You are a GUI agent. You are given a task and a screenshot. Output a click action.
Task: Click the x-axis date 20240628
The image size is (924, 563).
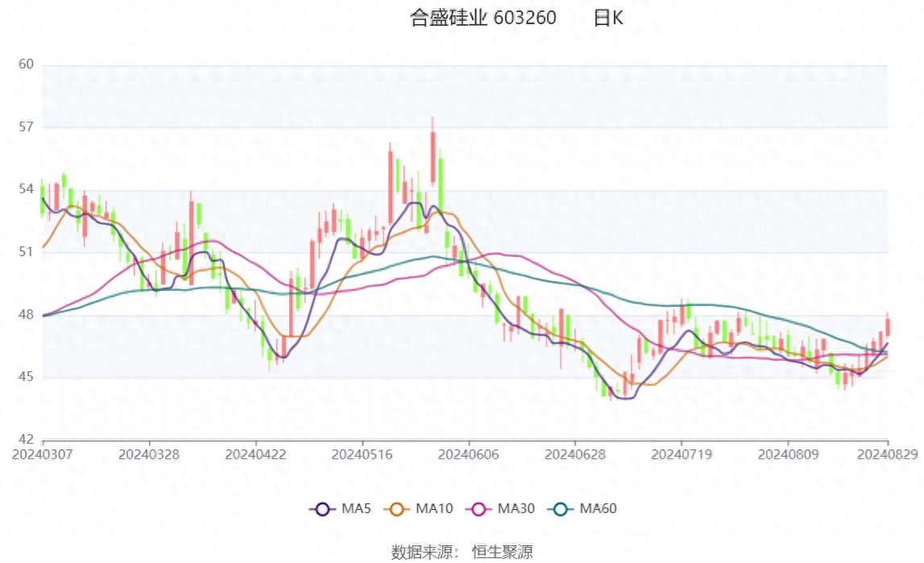pos(575,454)
